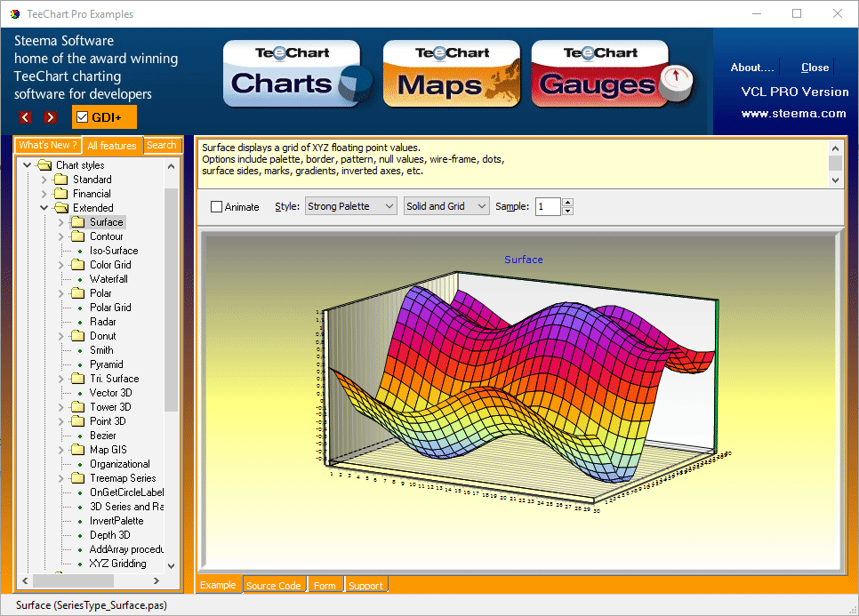The width and height of the screenshot is (859, 616).
Task: Click the green bullet beside Bezier
Action: (x=80, y=436)
